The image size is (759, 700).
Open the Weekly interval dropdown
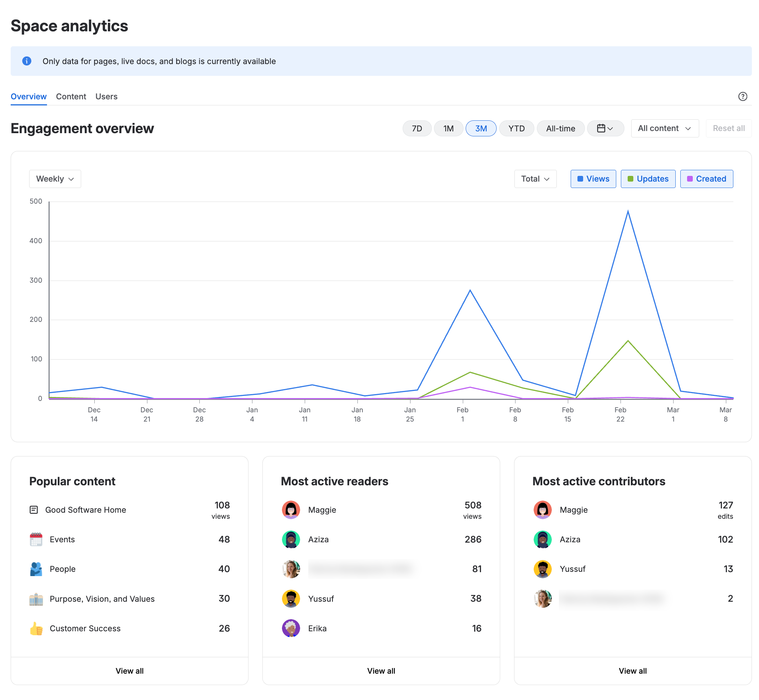click(x=55, y=179)
